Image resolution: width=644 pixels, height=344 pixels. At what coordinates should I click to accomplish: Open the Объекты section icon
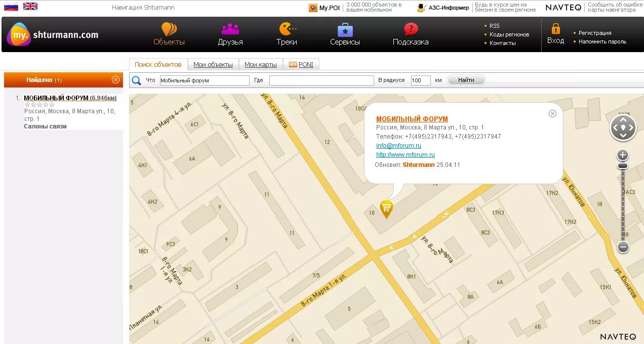pos(169,29)
